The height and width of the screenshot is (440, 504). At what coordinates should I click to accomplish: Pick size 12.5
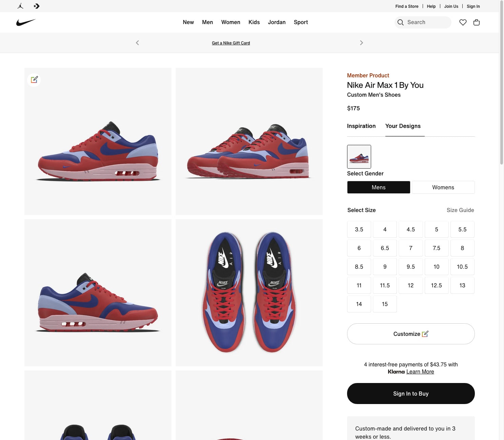437,285
